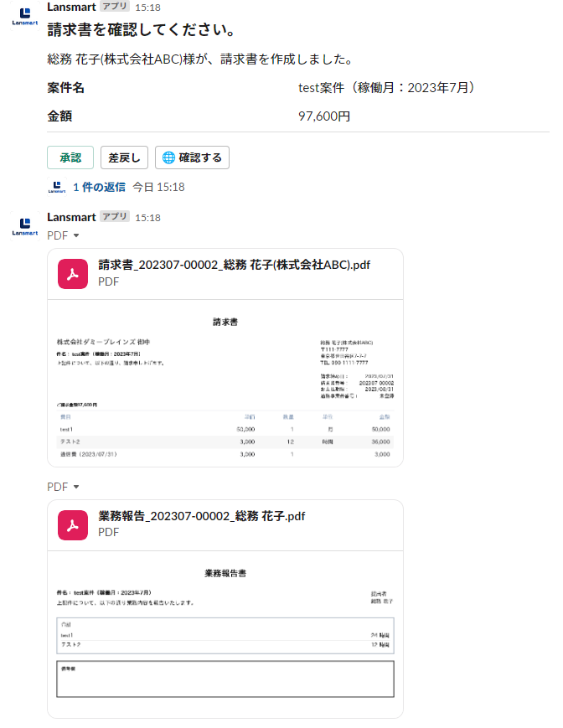Click the 15:18 timestamp of PDF message

[147, 218]
